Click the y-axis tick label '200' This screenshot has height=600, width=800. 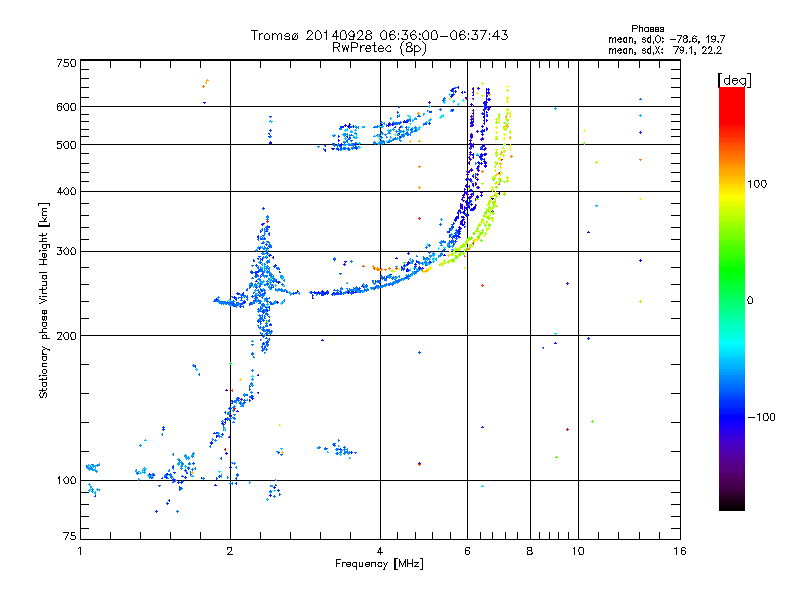point(66,336)
